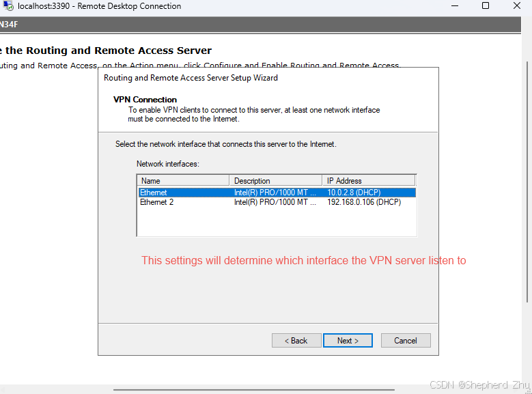Click the Remote Desktop Connection title icon
Image resolution: width=532 pixels, height=394 pixels.
tap(8, 5)
